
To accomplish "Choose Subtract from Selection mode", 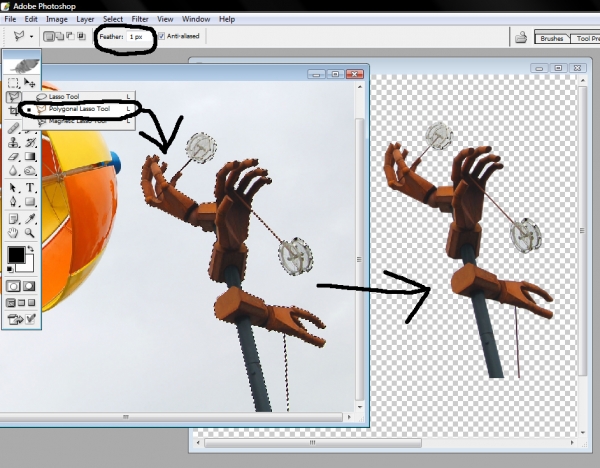I will coord(70,37).
